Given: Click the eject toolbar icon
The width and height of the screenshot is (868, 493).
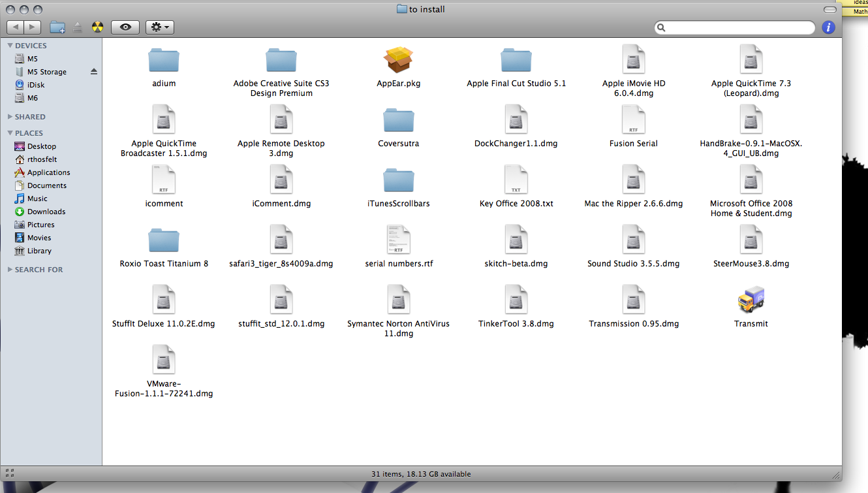Looking at the screenshot, I should point(78,27).
